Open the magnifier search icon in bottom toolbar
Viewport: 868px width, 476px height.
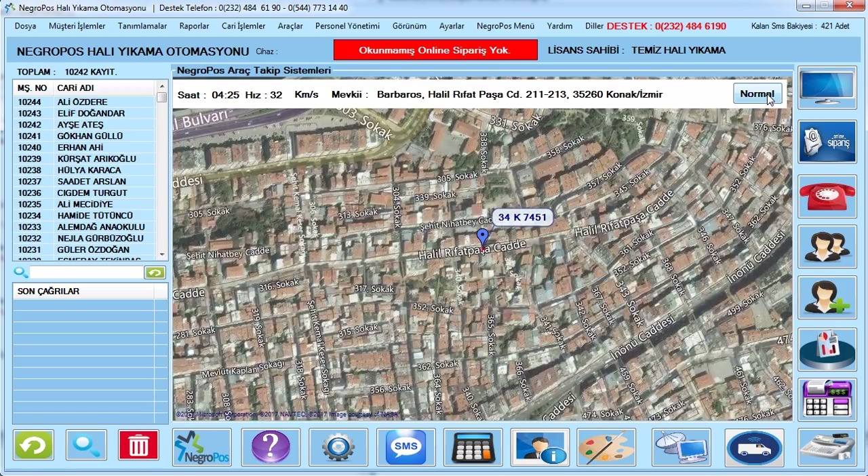point(86,445)
